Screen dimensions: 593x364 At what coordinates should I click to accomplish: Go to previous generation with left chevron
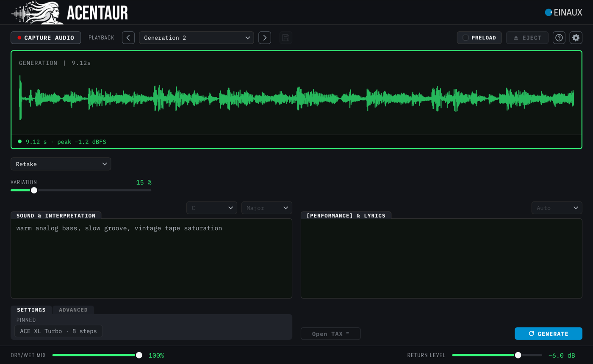click(x=128, y=38)
